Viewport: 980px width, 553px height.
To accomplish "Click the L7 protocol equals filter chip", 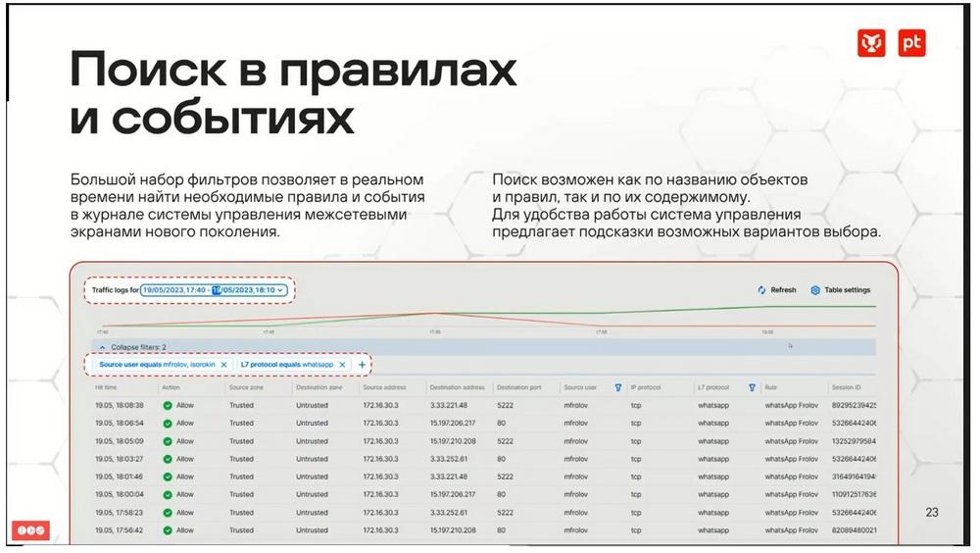I will (x=294, y=365).
